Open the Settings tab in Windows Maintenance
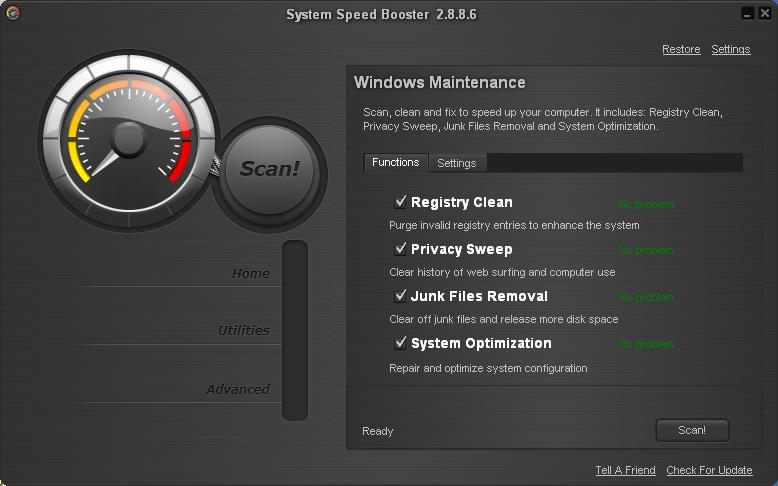Viewport: 778px width, 486px height. coord(457,163)
